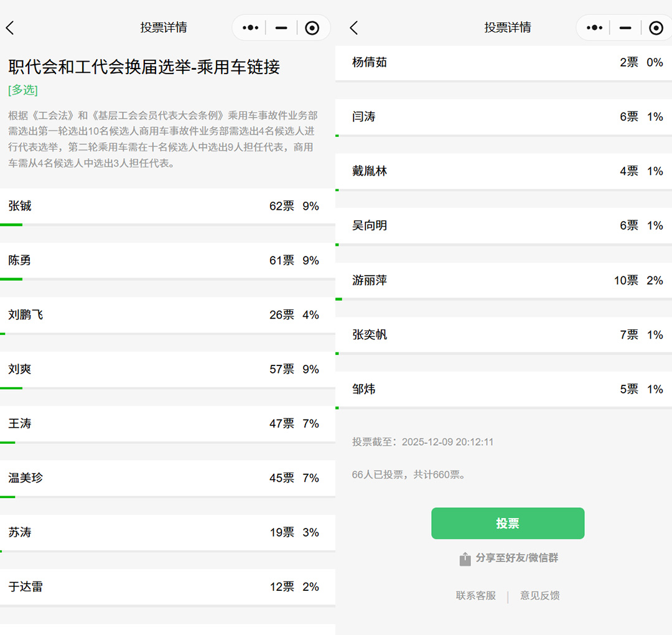This screenshot has height=635, width=672.
Task: Open 意见反馈 feedback link
Action: coord(539,596)
